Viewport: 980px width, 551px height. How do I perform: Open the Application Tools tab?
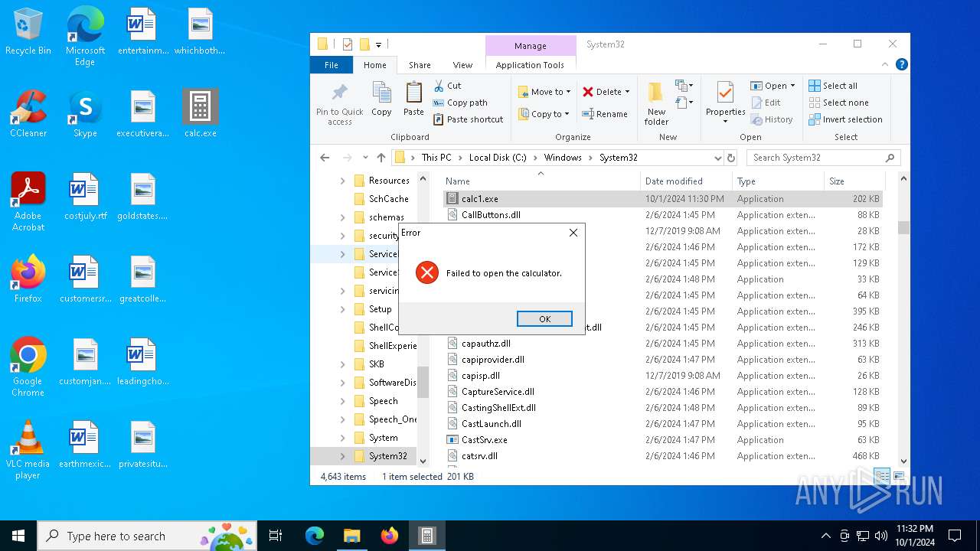pyautogui.click(x=530, y=65)
